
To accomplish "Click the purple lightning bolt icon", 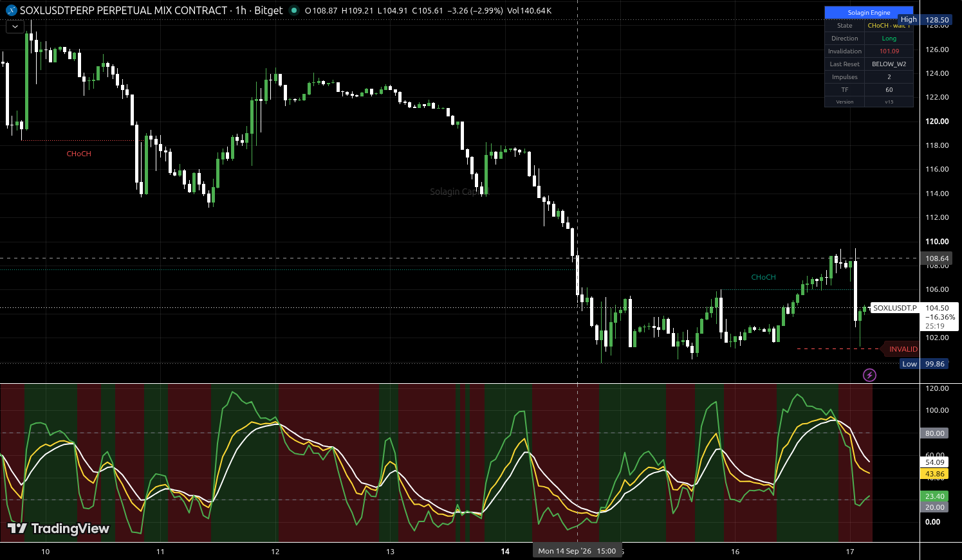I will (869, 375).
